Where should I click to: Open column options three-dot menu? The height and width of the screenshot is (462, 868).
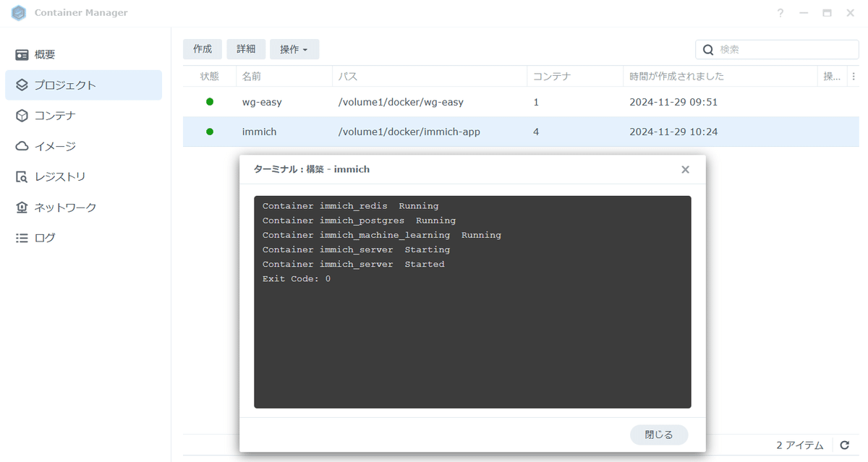pos(854,76)
